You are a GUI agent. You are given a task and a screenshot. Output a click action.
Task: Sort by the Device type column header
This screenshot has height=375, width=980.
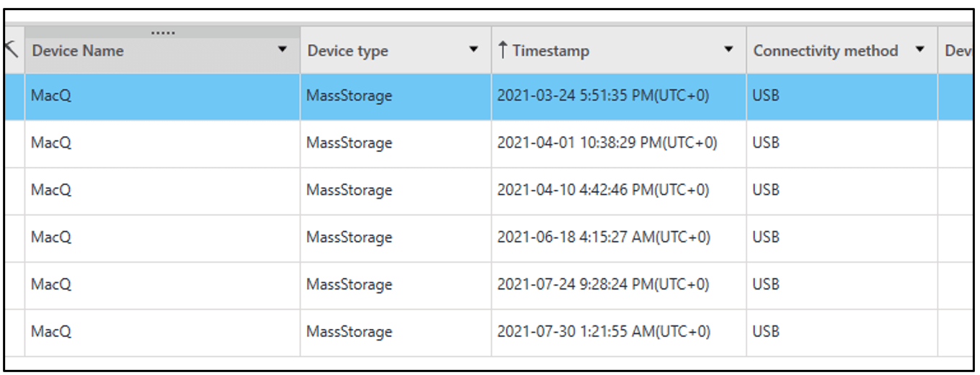pyautogui.click(x=348, y=50)
